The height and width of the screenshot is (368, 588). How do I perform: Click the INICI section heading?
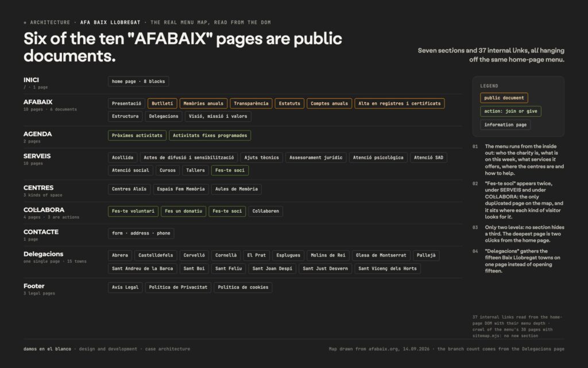click(x=31, y=80)
